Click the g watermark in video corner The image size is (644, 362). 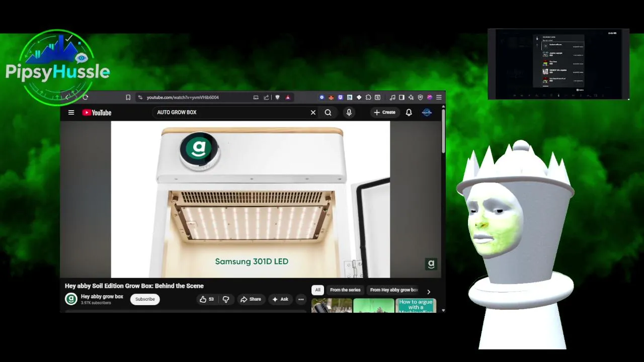coord(431,264)
